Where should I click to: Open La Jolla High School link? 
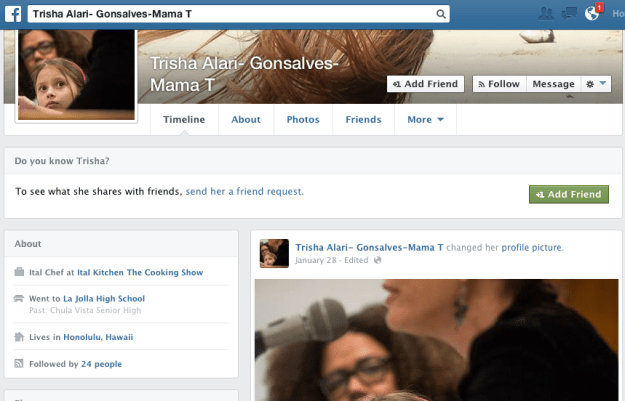(x=104, y=299)
